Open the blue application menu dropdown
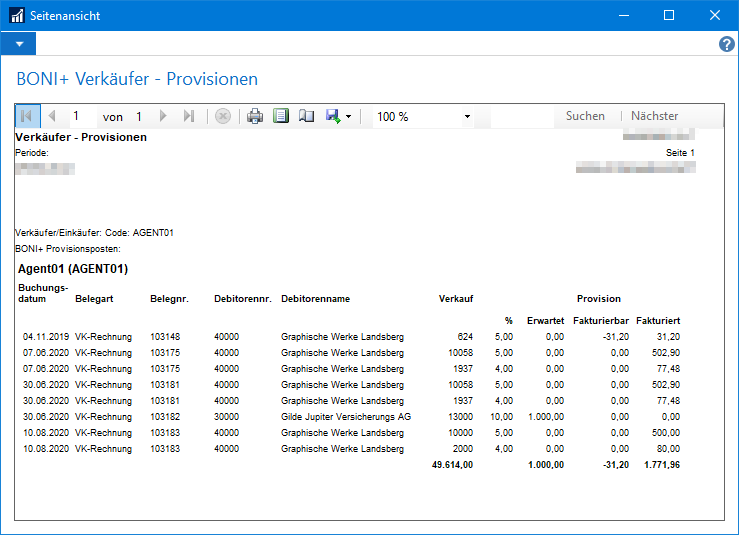 click(19, 44)
